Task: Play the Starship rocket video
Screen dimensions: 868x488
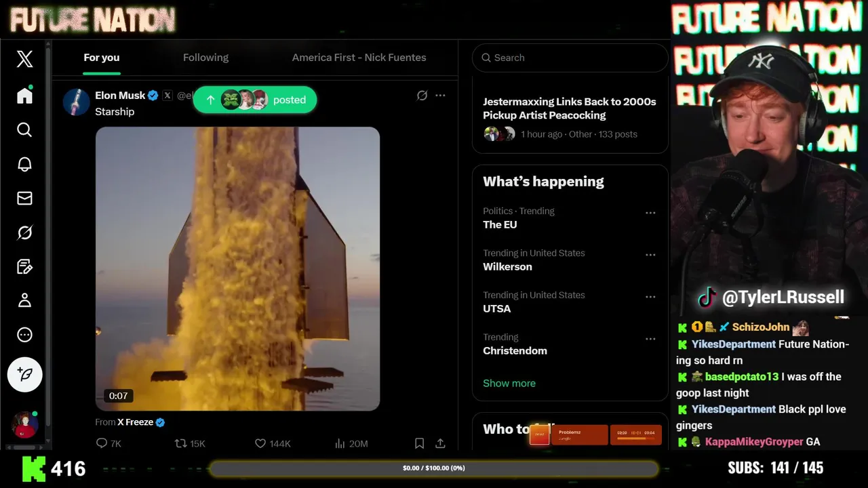Action: coord(237,268)
